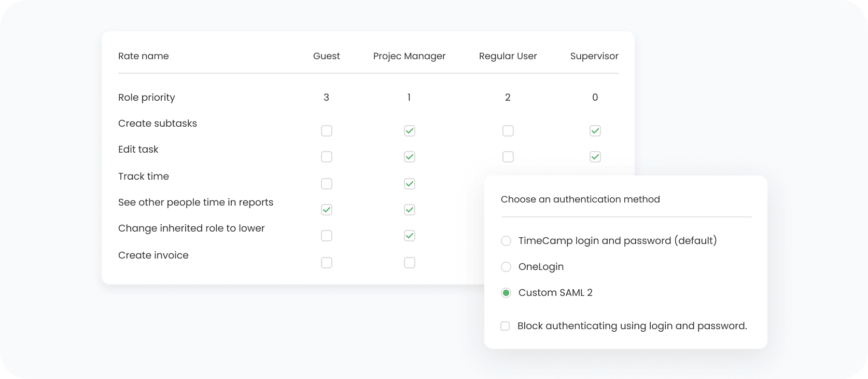The width and height of the screenshot is (868, 379).
Task: Enable Create invoice for Guest
Action: pos(327,263)
